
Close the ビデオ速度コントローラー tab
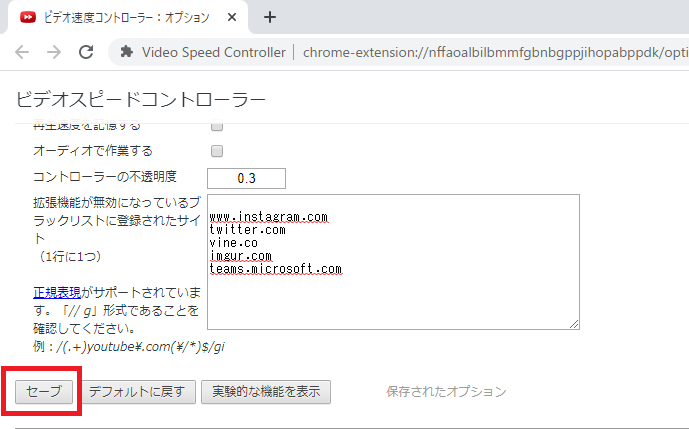(x=232, y=17)
